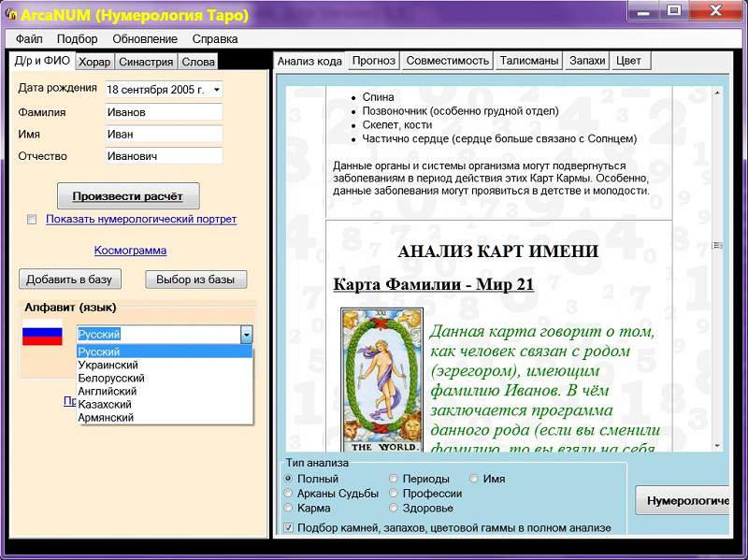Uncheck Подбор камней, запахов checkbox
748x560 pixels.
289,528
